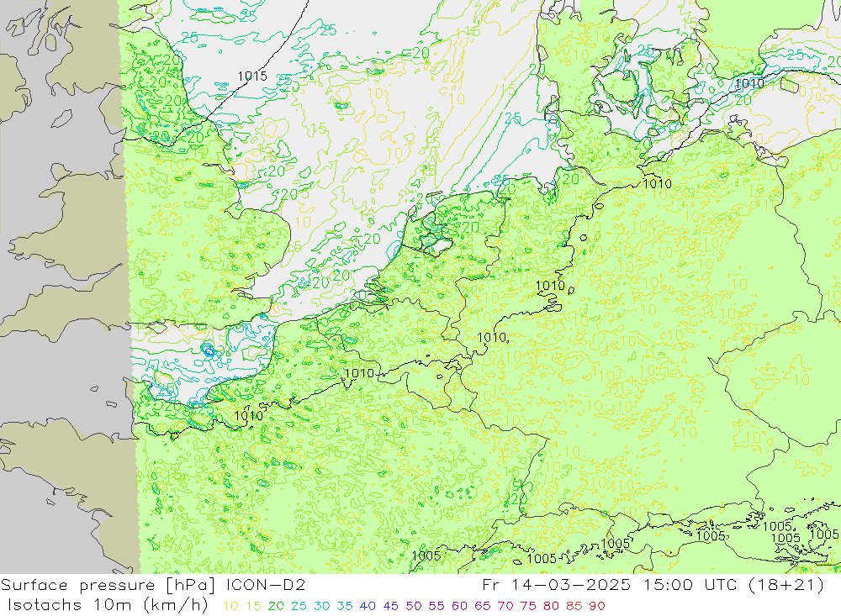Click the 75 value in isotach legend
The height and width of the screenshot is (616, 841).
[x=528, y=607]
